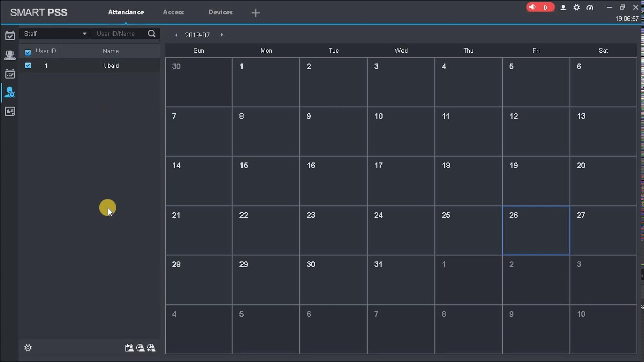Open the pie-chart report sidebar icon

click(10, 112)
